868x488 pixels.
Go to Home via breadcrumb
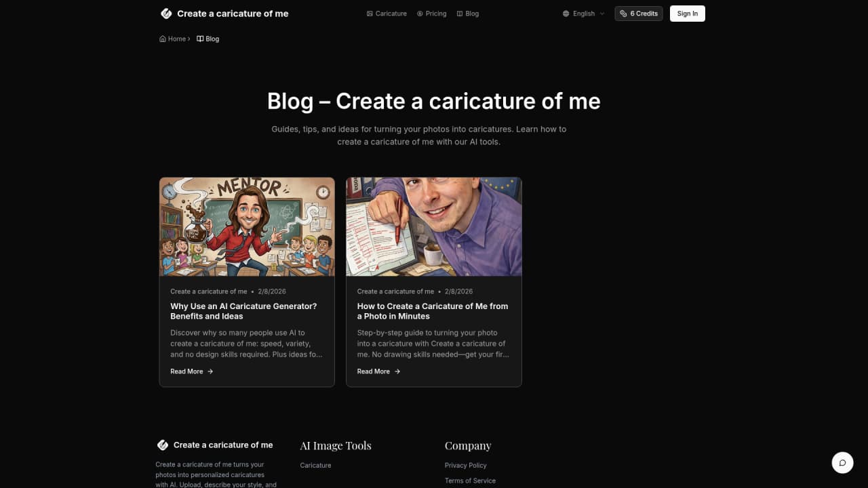tap(173, 39)
